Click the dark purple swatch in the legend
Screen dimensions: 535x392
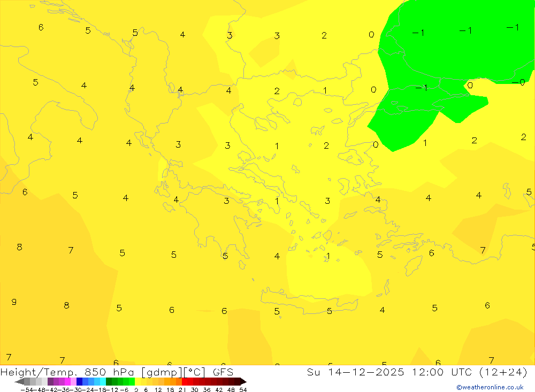(50, 381)
